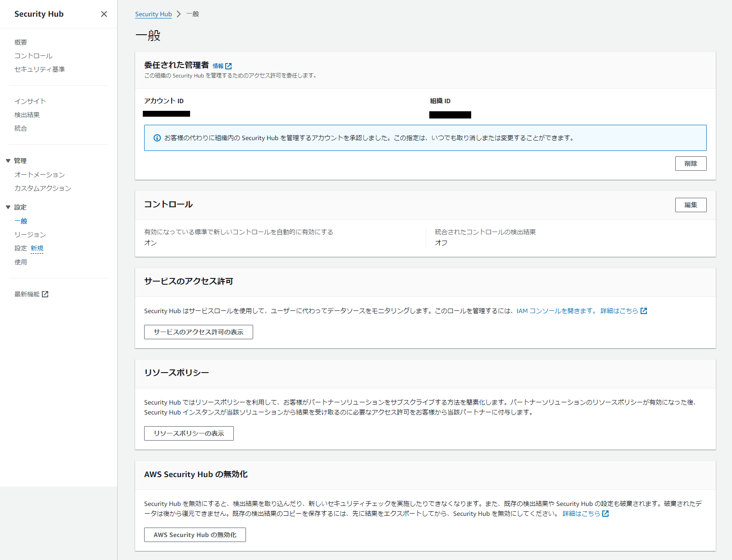
Task: Open オートメーション under 管理
Action: [x=40, y=175]
